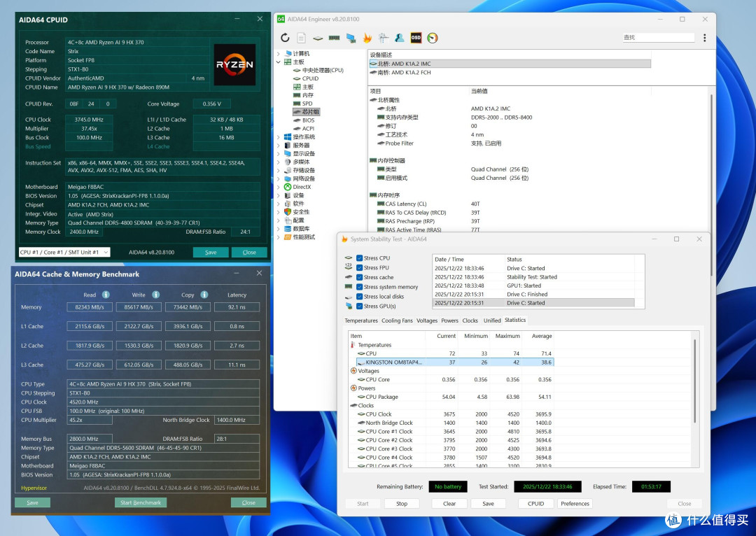Collapse the 主板 tree node
756x536 pixels.
278,62
